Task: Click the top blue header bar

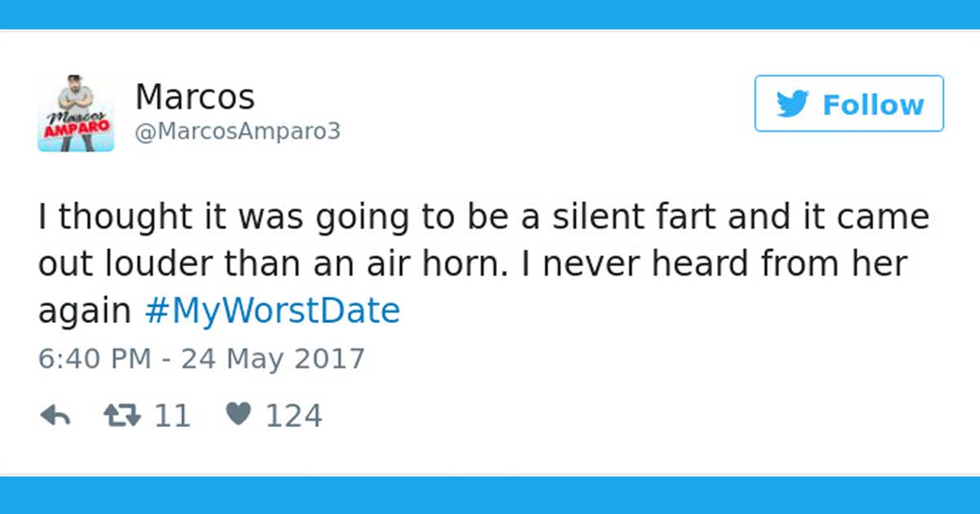Action: pos(490,14)
